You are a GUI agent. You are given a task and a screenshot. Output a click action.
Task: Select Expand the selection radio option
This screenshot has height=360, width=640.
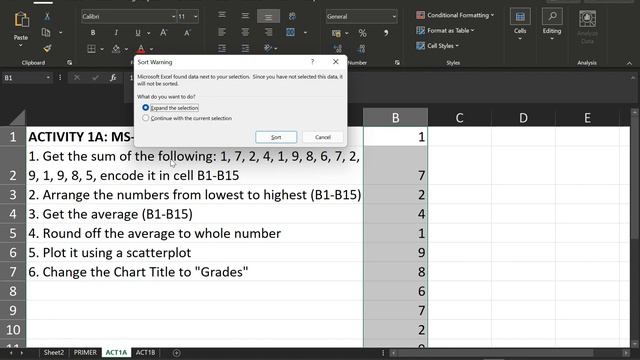[170, 108]
